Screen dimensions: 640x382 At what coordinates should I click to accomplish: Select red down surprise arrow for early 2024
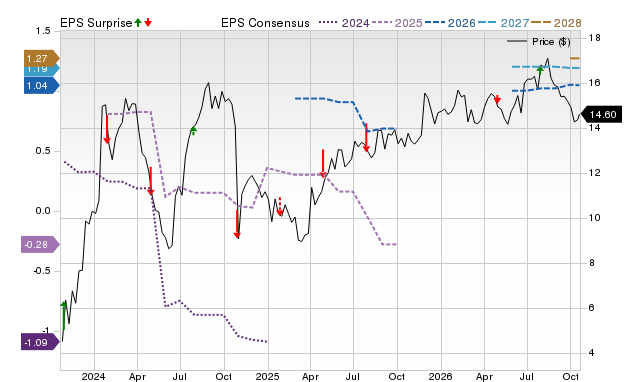[x=107, y=129]
